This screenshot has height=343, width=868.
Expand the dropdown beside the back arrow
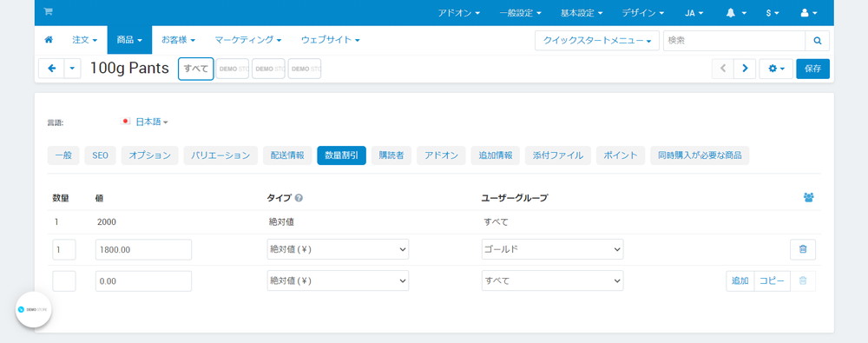(73, 68)
